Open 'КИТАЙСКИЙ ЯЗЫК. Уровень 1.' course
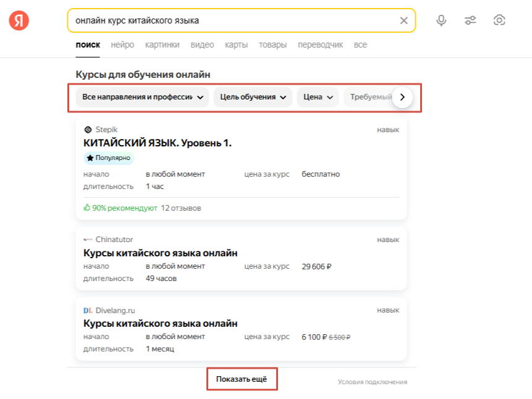This screenshot has height=399, width=532. tap(157, 143)
